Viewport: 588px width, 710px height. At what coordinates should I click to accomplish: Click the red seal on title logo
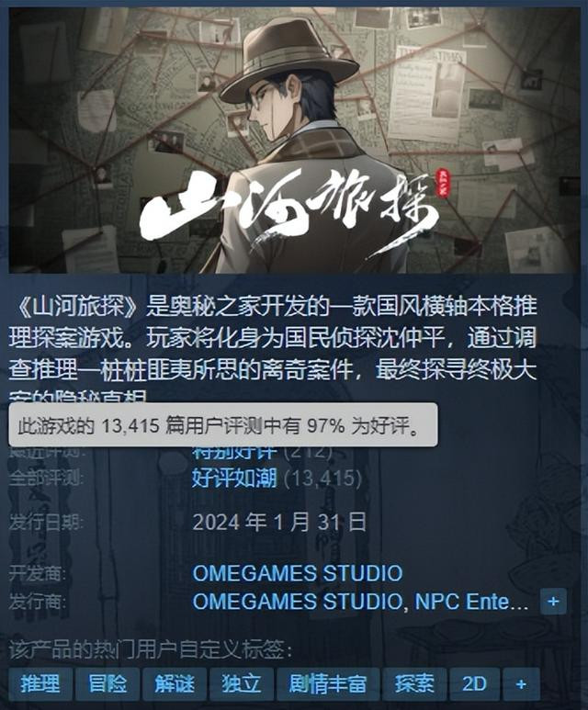(441, 184)
